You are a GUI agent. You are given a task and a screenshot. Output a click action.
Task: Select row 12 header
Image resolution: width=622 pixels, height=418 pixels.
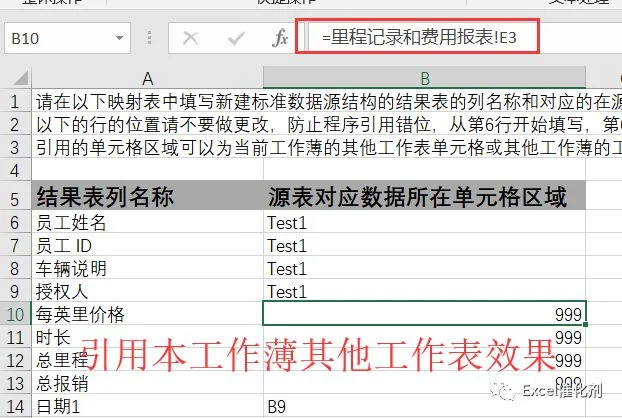(x=15, y=360)
